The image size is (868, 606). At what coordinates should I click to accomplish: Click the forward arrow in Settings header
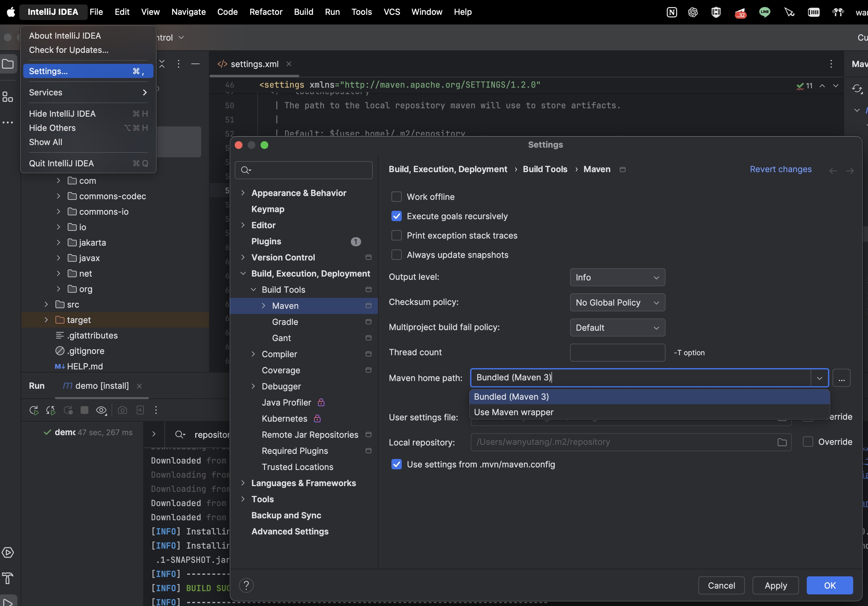[850, 171]
